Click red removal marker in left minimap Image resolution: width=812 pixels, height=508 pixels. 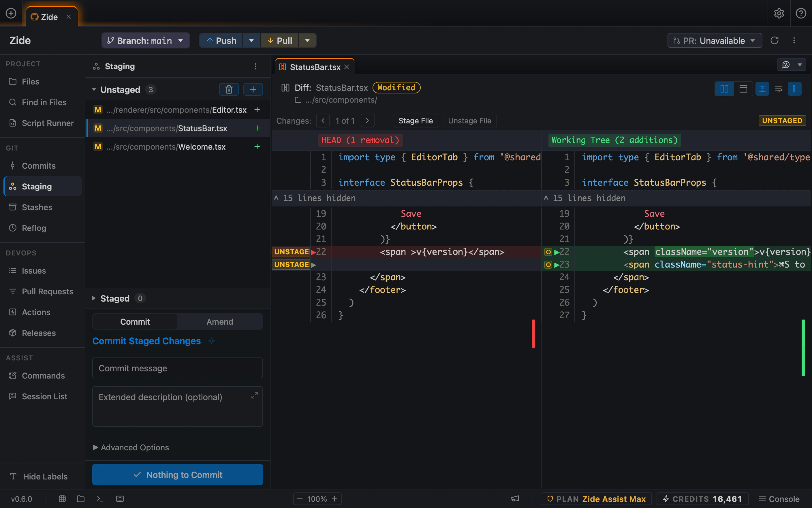click(x=533, y=334)
